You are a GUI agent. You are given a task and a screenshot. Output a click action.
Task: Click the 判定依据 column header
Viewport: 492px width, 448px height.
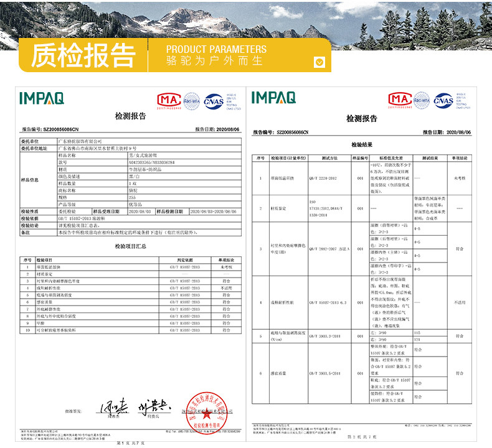[185, 260]
